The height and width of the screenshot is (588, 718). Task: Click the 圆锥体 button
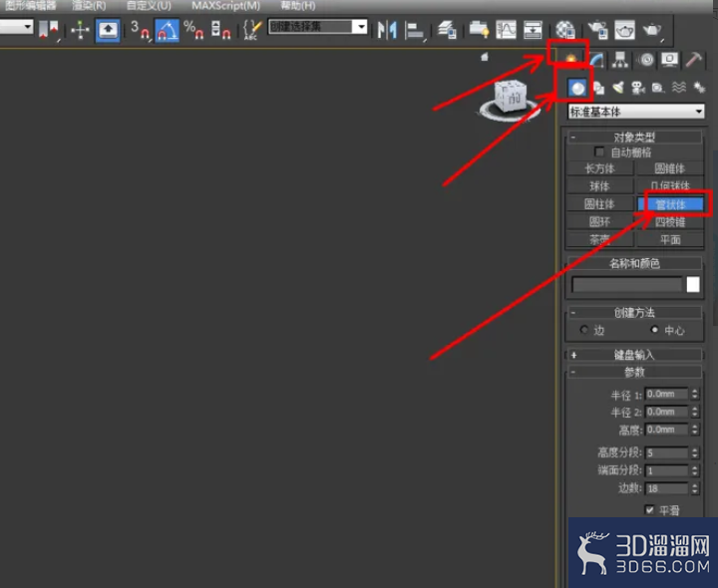pyautogui.click(x=670, y=168)
